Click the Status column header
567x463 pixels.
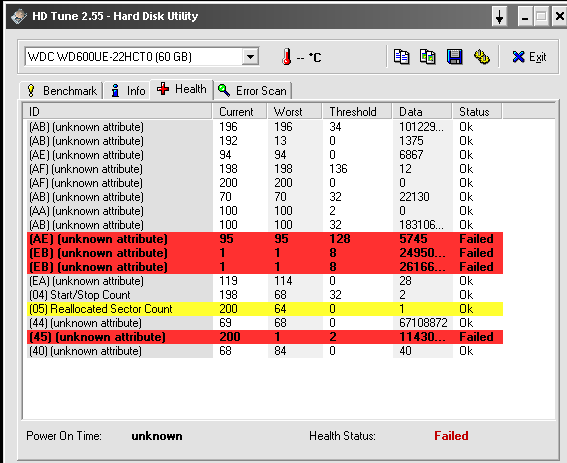point(478,112)
